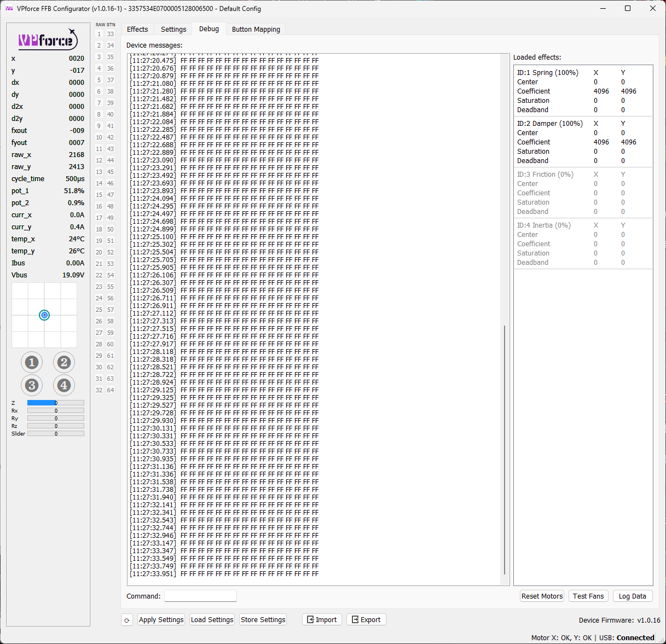Viewport: 666px width, 644px height.
Task: Click the temp_y 26°C reading
Action: tap(48, 251)
